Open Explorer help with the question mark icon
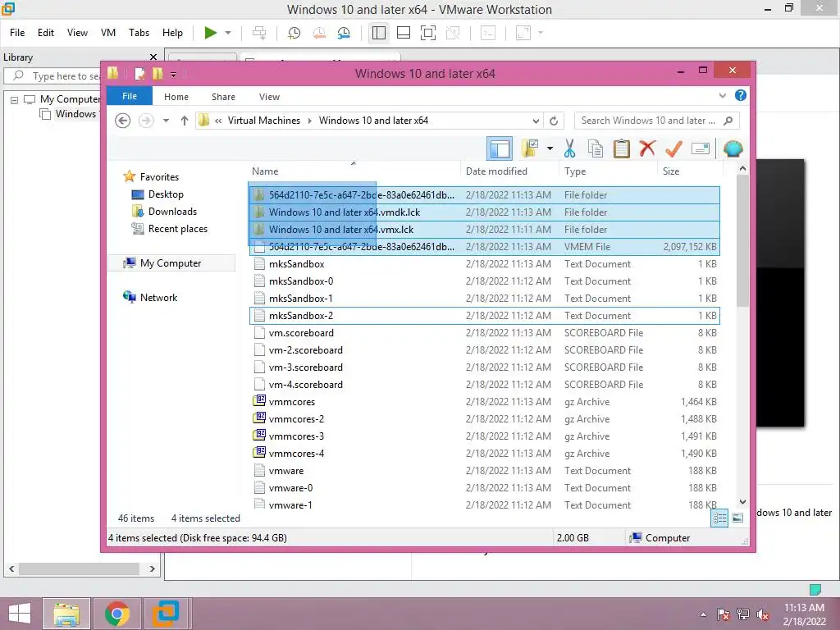 [x=741, y=95]
